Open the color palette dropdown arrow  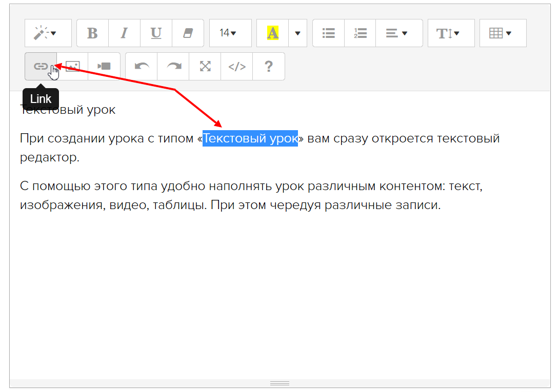tap(297, 33)
